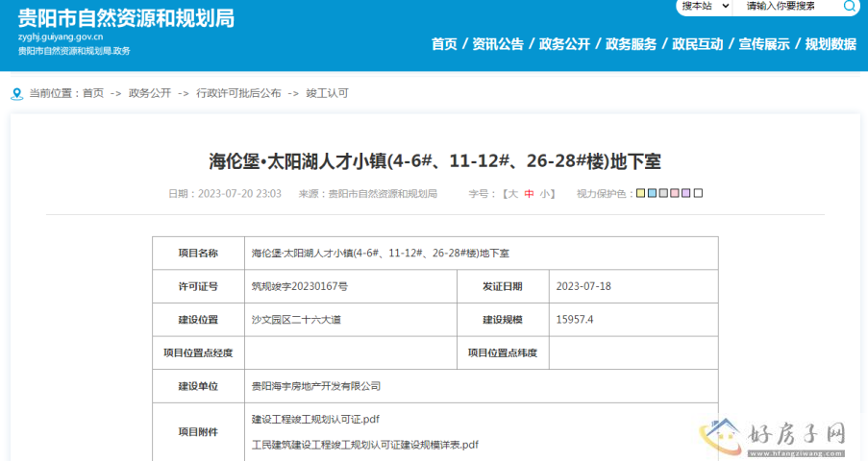Open the 搜本站 search scope dropdown
868x461 pixels.
(x=705, y=6)
